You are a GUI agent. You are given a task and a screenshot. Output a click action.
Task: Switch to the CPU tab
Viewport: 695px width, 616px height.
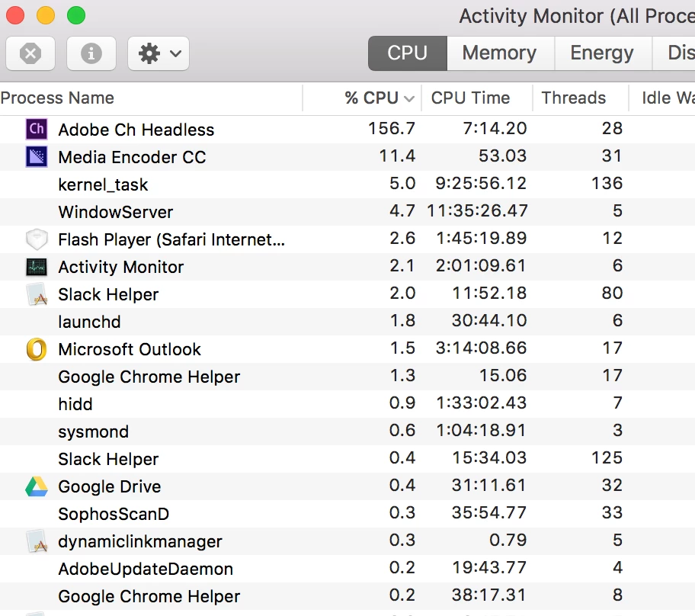click(x=408, y=53)
